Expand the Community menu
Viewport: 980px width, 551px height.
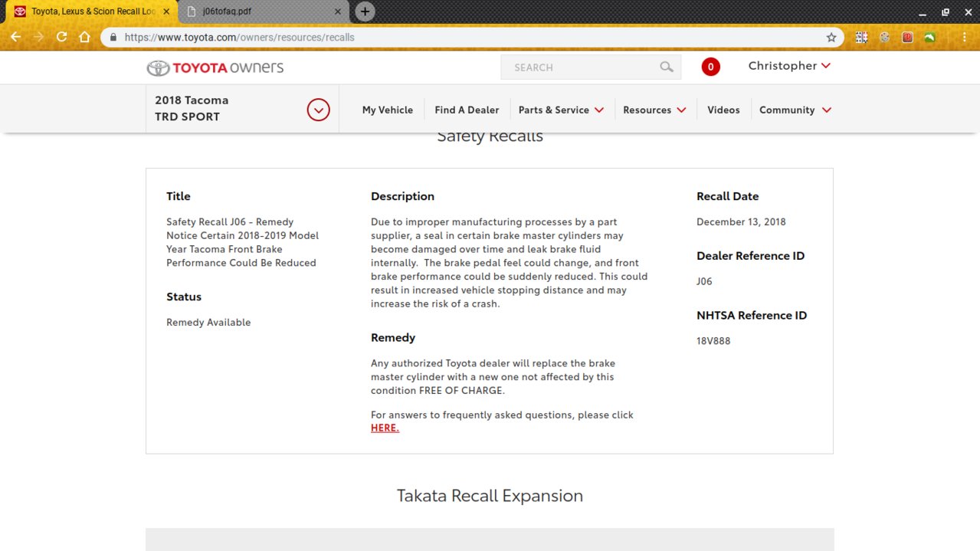[x=795, y=110]
